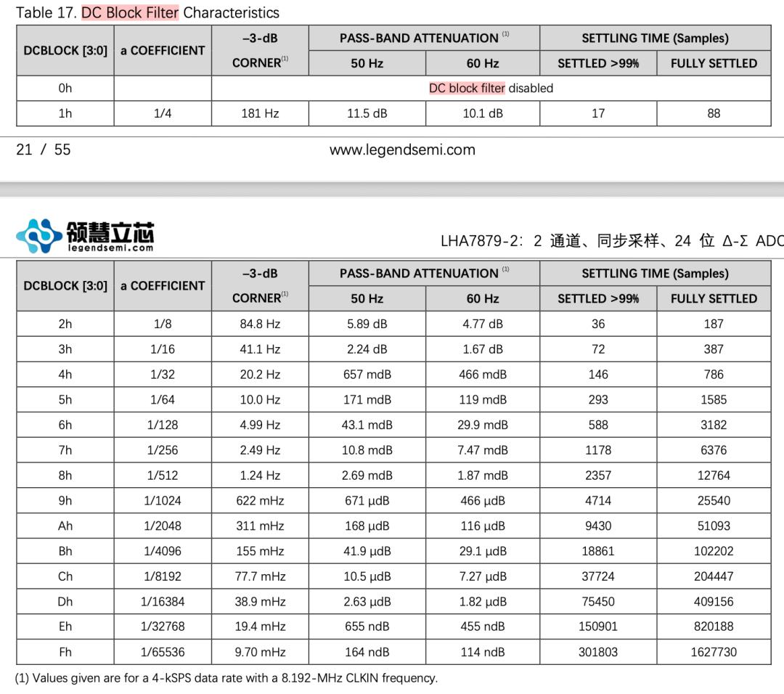Click the '9.70 mHz' corner cell

[260, 652]
